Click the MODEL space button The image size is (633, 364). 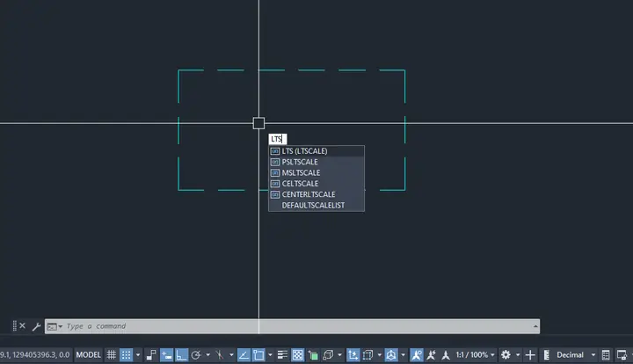(x=89, y=355)
